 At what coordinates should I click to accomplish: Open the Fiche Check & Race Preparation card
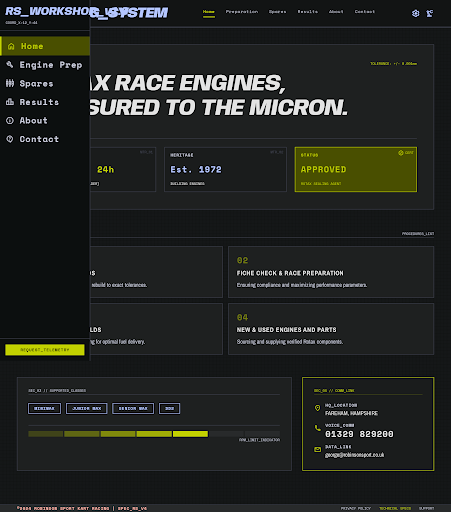[331, 272]
